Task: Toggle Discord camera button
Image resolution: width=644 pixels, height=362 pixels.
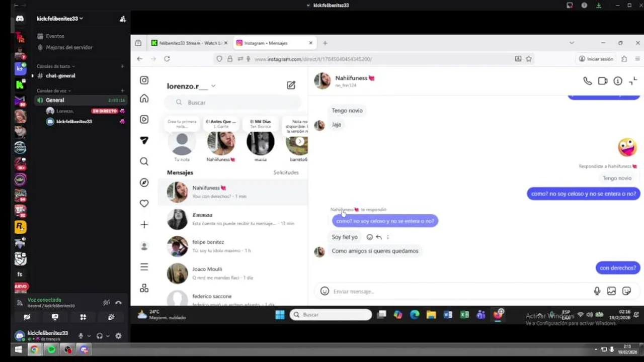Action: pos(27,317)
